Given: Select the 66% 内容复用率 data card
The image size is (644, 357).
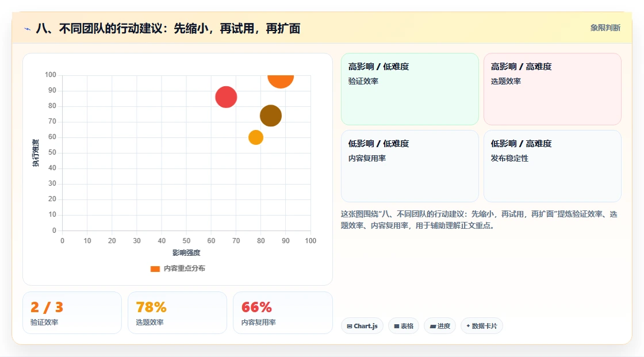Looking at the screenshot, I should tap(282, 313).
